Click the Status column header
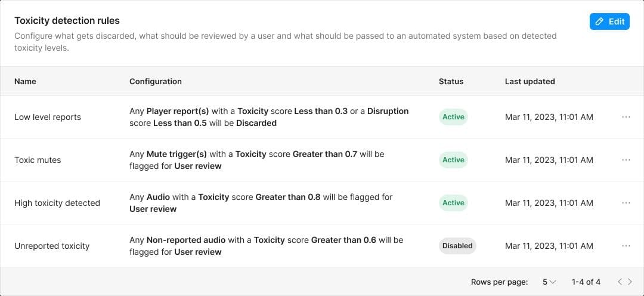This screenshot has width=644, height=296. coord(451,81)
